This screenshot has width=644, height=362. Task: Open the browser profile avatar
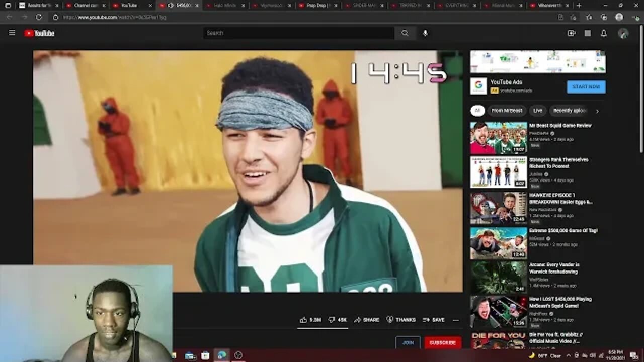point(619,17)
